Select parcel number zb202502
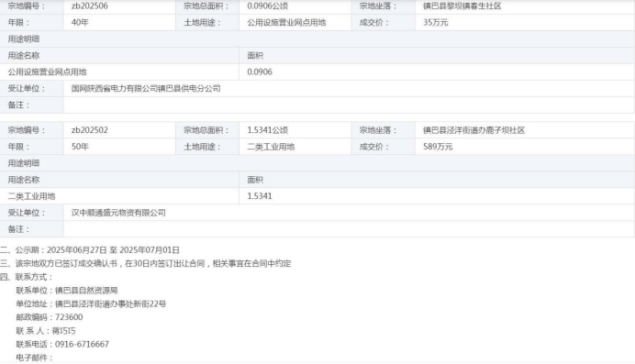 90,130
